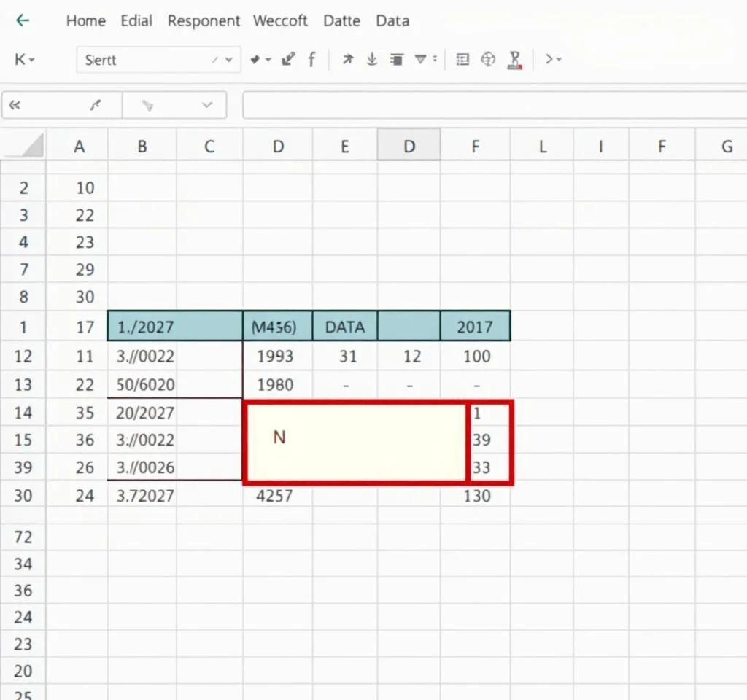Click the text color icon with red underline

click(515, 60)
